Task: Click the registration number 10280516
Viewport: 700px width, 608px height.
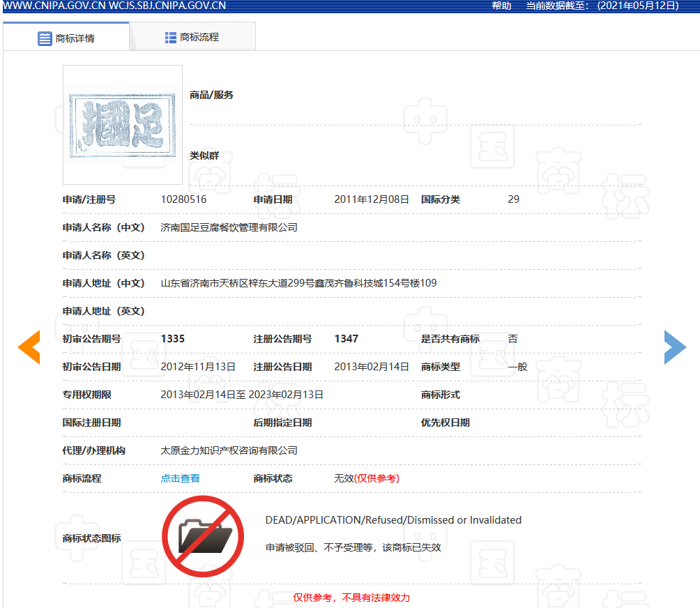Action: 183,199
